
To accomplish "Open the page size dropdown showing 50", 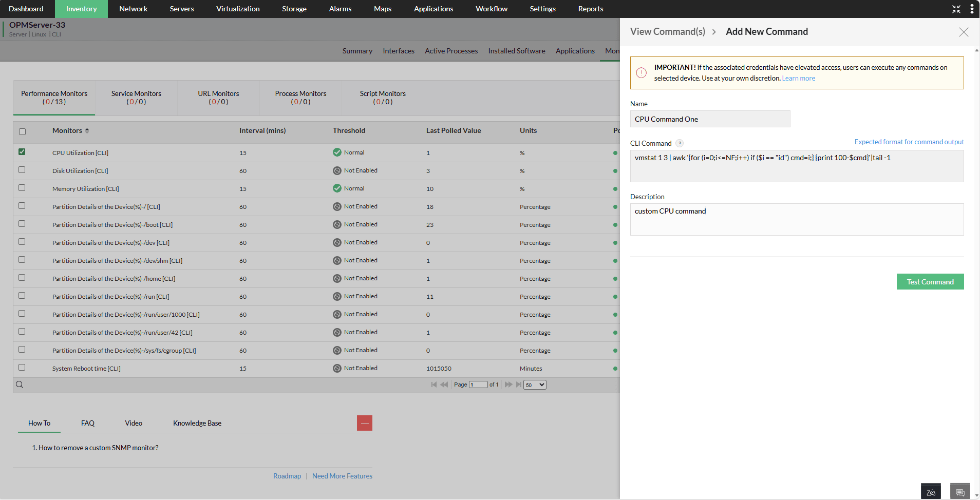I will 534,384.
